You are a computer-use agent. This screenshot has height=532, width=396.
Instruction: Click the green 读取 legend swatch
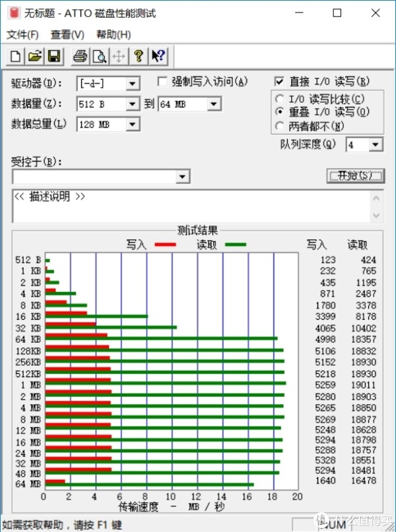236,245
